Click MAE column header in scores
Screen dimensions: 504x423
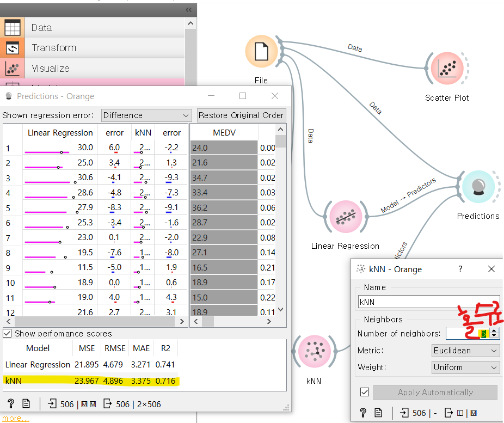141,348
